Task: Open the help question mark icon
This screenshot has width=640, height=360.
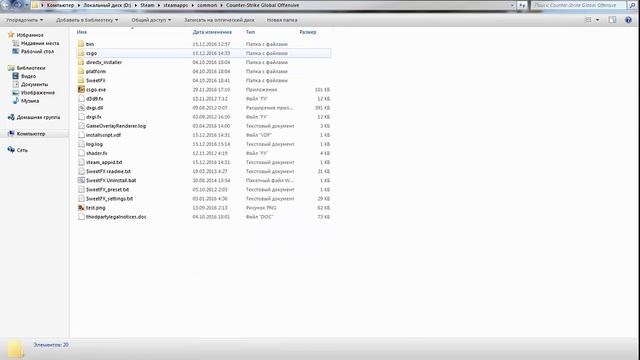Action: click(x=628, y=20)
